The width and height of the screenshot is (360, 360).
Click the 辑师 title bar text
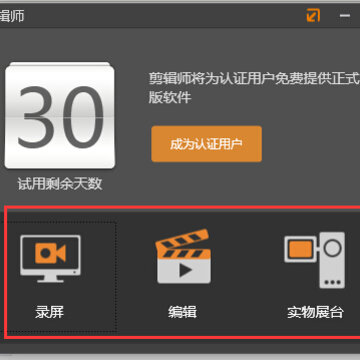click(12, 16)
